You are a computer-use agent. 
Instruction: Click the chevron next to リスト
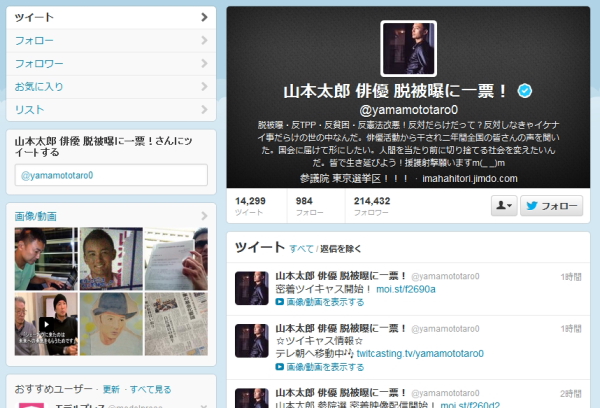[x=204, y=110]
